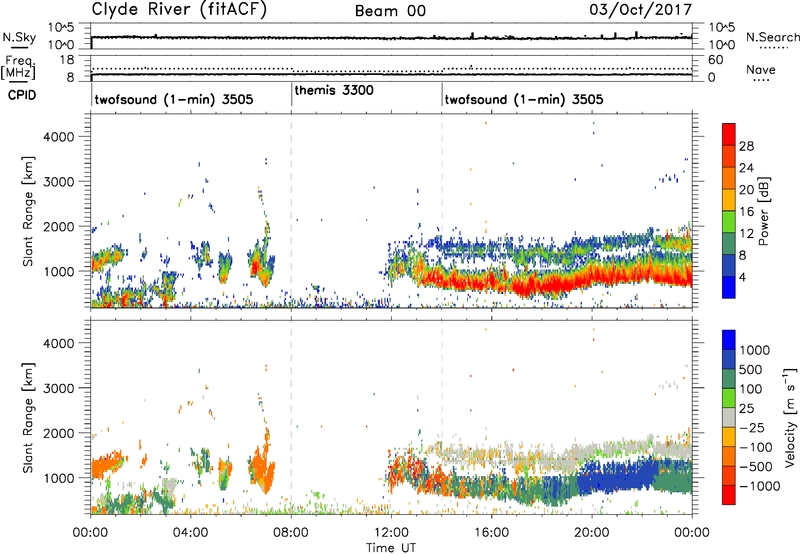Click the 'twofsound (1-min) 3505' label starting at 00:00
The width and height of the screenshot is (800, 554).
[174, 99]
